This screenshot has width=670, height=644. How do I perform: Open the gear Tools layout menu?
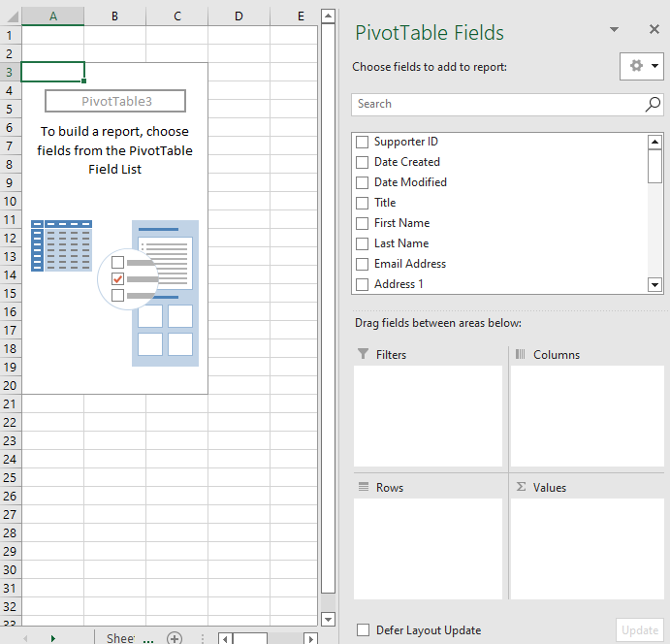click(x=642, y=66)
